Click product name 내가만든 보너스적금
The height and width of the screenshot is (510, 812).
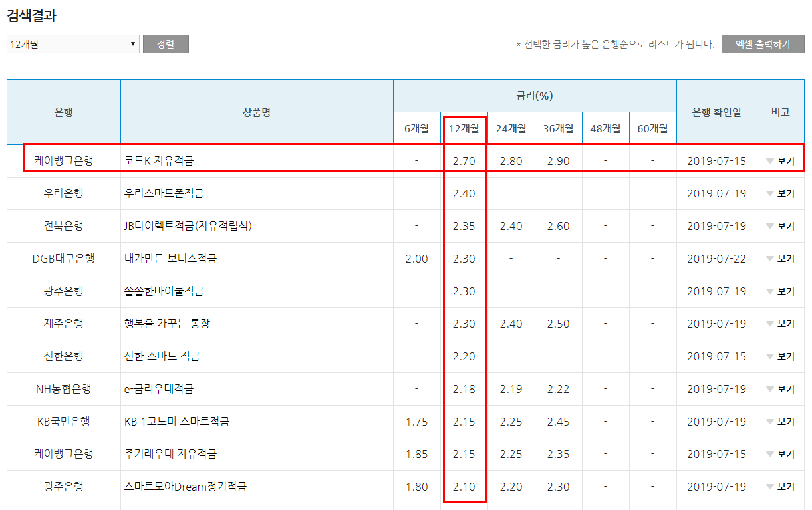(171, 259)
